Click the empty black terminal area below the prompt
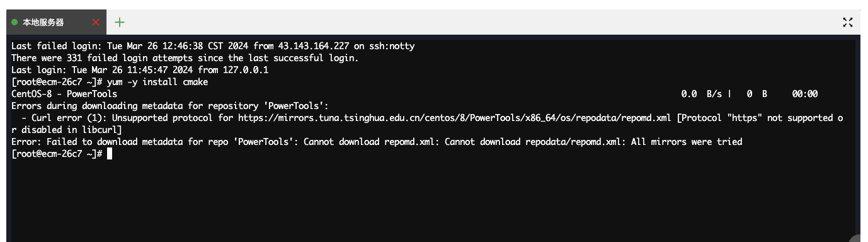Viewport: 868px width, 242px height. pyautogui.click(x=431, y=199)
